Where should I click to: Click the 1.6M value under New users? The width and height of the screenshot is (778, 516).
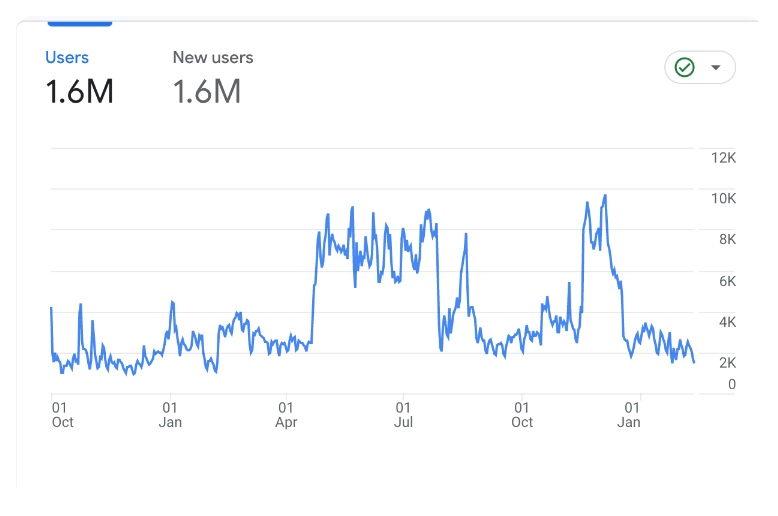coord(207,92)
